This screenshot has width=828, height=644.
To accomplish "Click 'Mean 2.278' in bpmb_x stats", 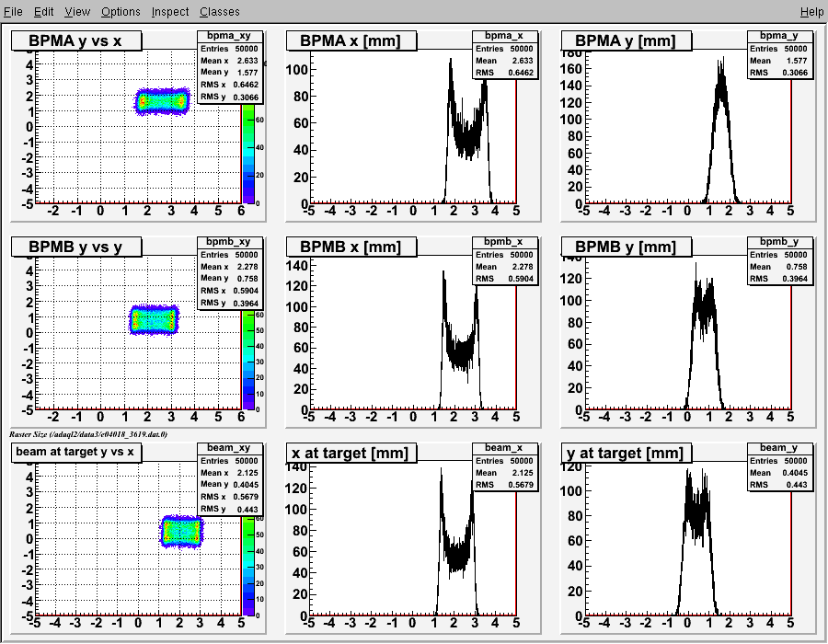I will (x=505, y=267).
